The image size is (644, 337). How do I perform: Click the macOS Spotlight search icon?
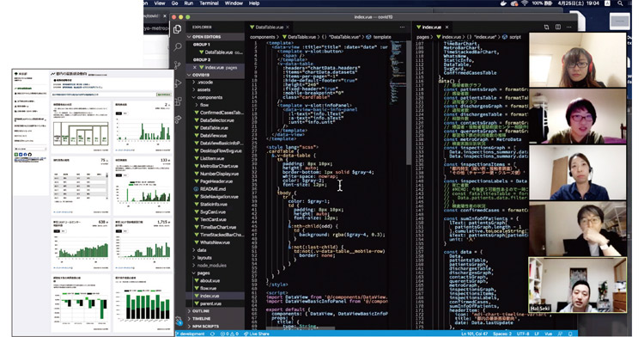[620, 3]
